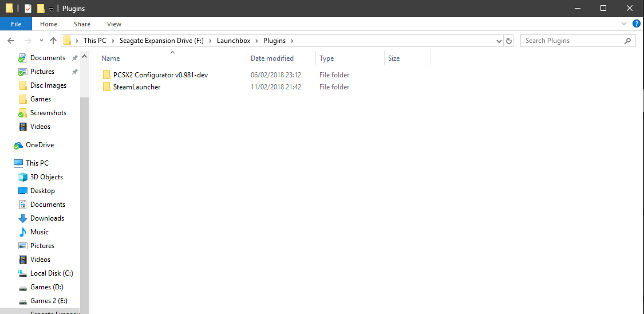This screenshot has height=314, width=644.
Task: Click Launchbox in the address breadcrumb
Action: (x=234, y=41)
